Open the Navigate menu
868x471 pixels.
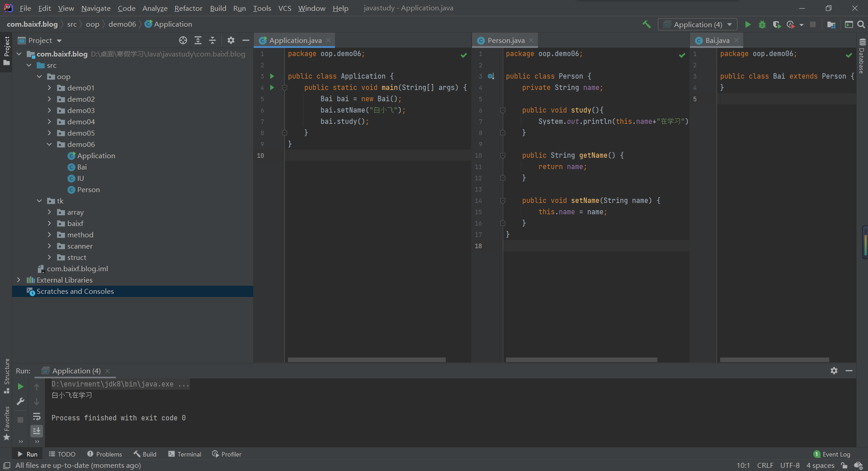(96, 8)
